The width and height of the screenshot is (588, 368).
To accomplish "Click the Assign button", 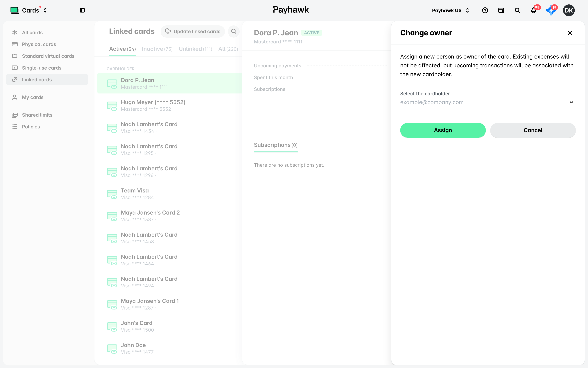I will pyautogui.click(x=443, y=130).
